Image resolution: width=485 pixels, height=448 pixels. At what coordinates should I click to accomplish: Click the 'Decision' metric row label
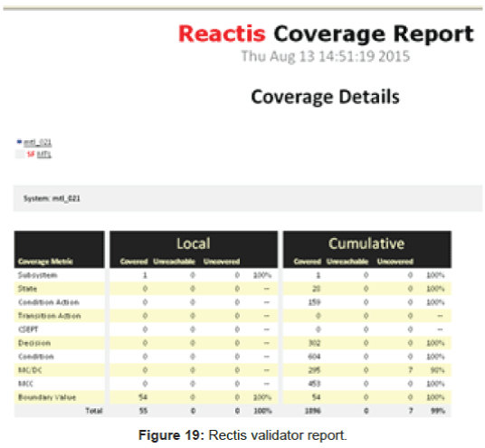pyautogui.click(x=34, y=343)
